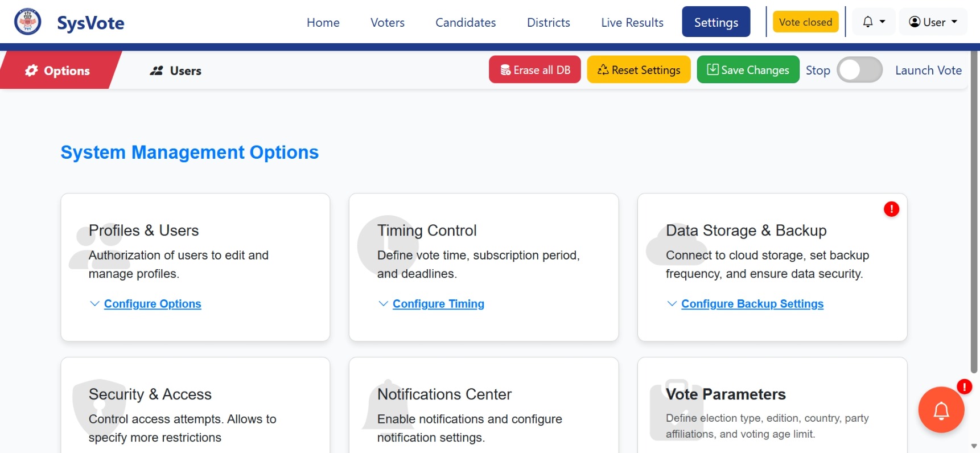980x453 pixels.
Task: Expand the Configure Backup Settings chevron
Action: point(672,304)
